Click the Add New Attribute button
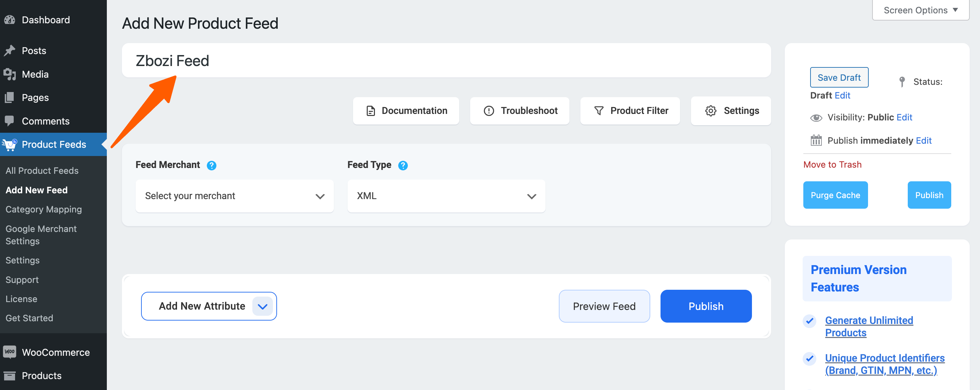Screen dimensions: 980x390 (209, 306)
